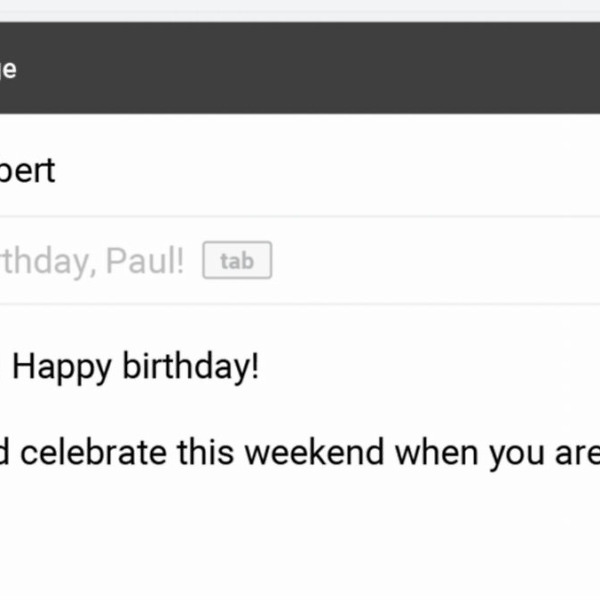This screenshot has height=600, width=600.
Task: Click empty space right of the tab hint
Action: [x=430, y=262]
